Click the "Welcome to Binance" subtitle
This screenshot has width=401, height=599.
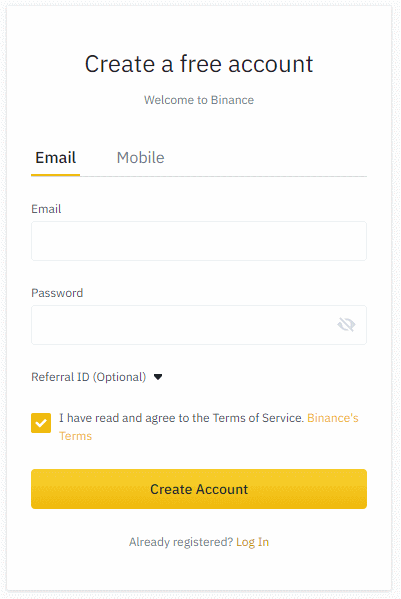[199, 100]
